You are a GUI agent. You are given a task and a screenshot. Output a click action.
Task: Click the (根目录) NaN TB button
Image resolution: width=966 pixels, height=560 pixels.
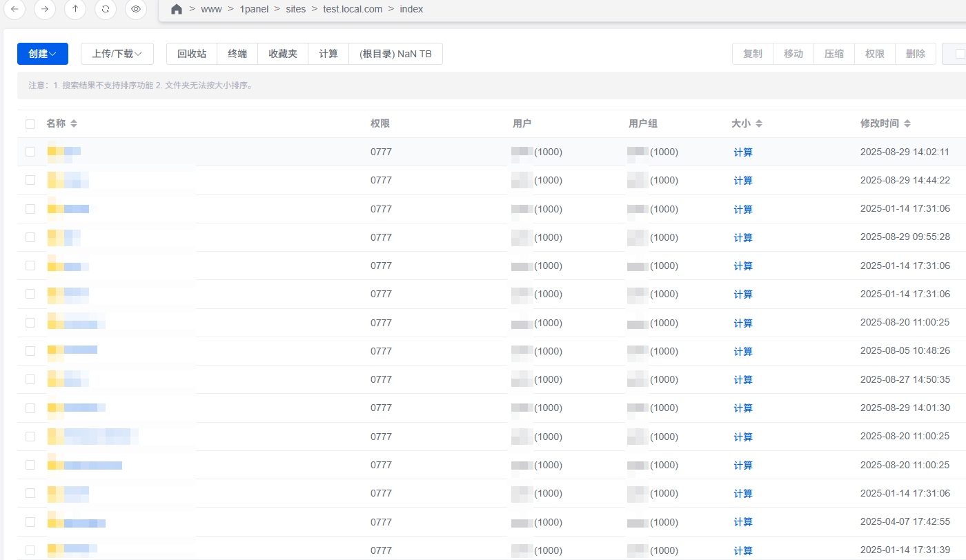[396, 54]
